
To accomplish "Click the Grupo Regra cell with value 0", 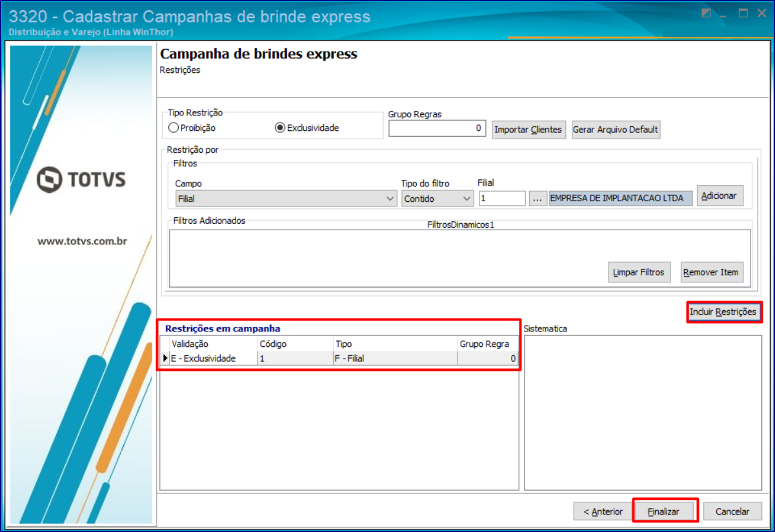I will (x=488, y=358).
